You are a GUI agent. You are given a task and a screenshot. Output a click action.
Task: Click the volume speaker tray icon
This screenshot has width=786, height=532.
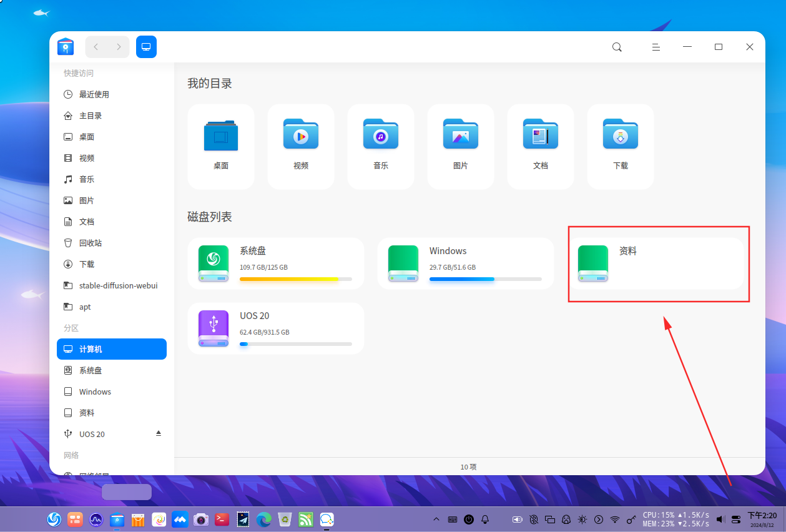point(720,519)
